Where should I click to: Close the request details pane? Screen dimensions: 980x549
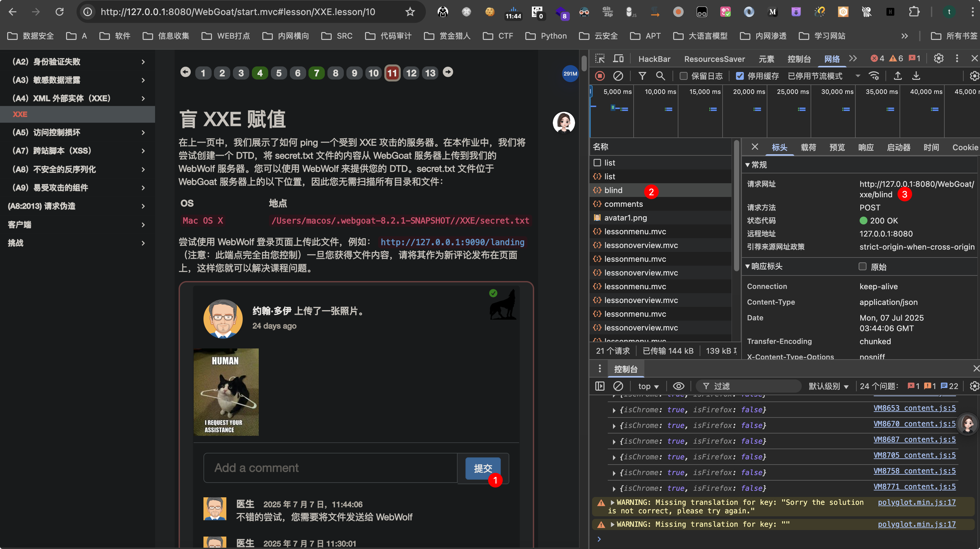755,147
